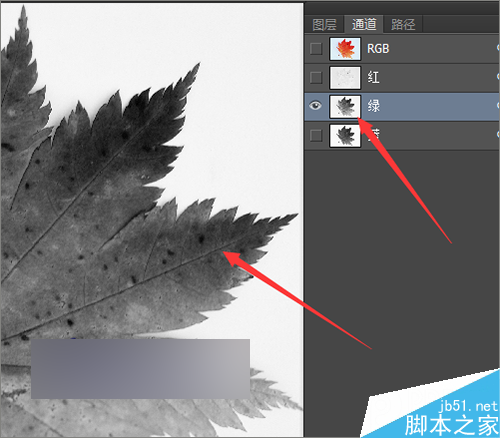Toggle visibility box of 红 channel
This screenshot has width=500, height=438.
pos(316,78)
